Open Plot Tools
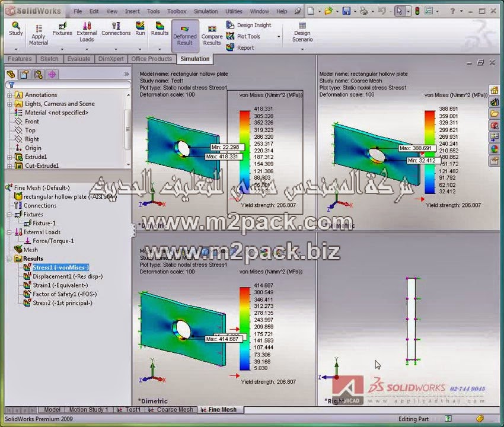The width and height of the screenshot is (504, 427). pyautogui.click(x=243, y=36)
